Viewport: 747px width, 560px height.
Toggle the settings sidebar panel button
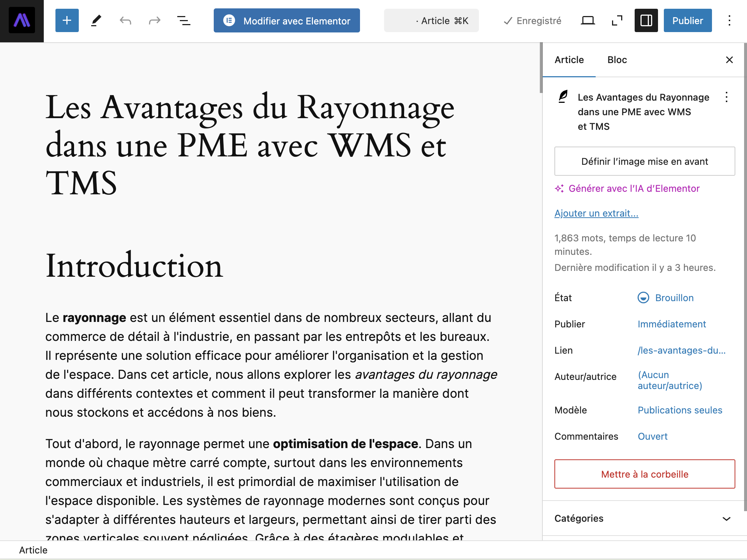(x=646, y=20)
